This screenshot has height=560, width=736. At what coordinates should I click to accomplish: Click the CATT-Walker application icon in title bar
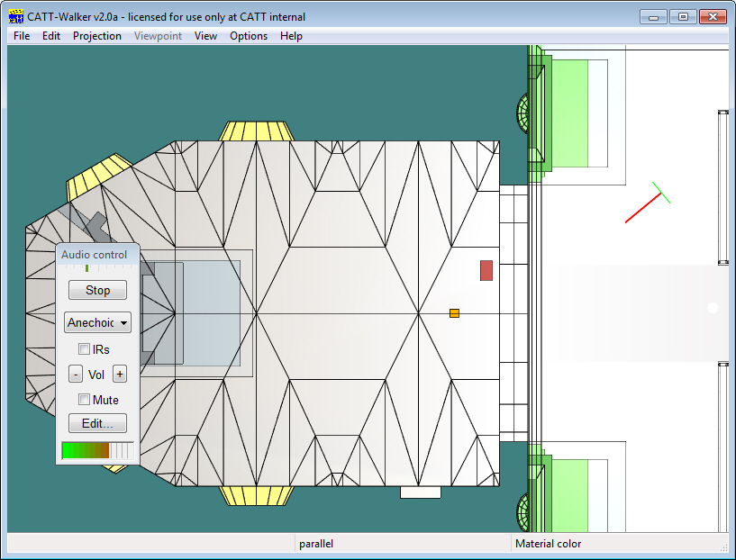pos(15,17)
